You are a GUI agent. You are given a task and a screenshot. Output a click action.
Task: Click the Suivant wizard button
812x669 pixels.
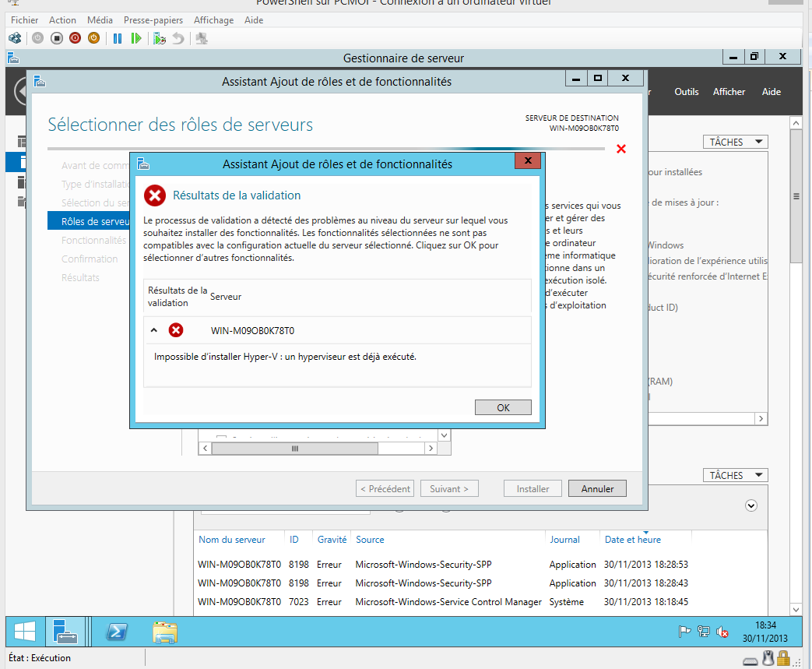tap(449, 488)
